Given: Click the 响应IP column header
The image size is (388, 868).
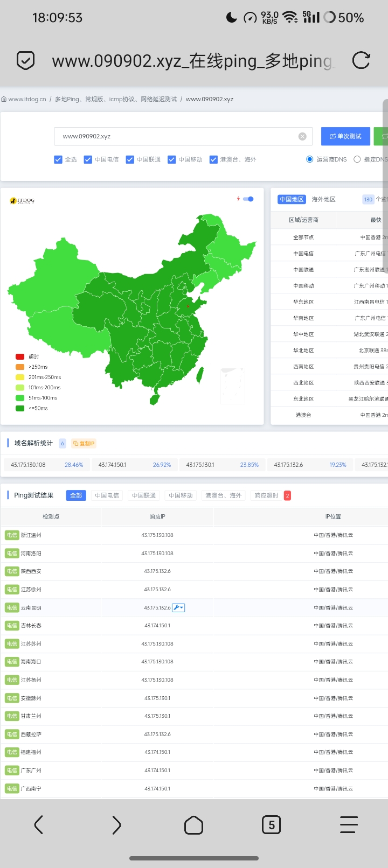Looking at the screenshot, I should pyautogui.click(x=157, y=516).
